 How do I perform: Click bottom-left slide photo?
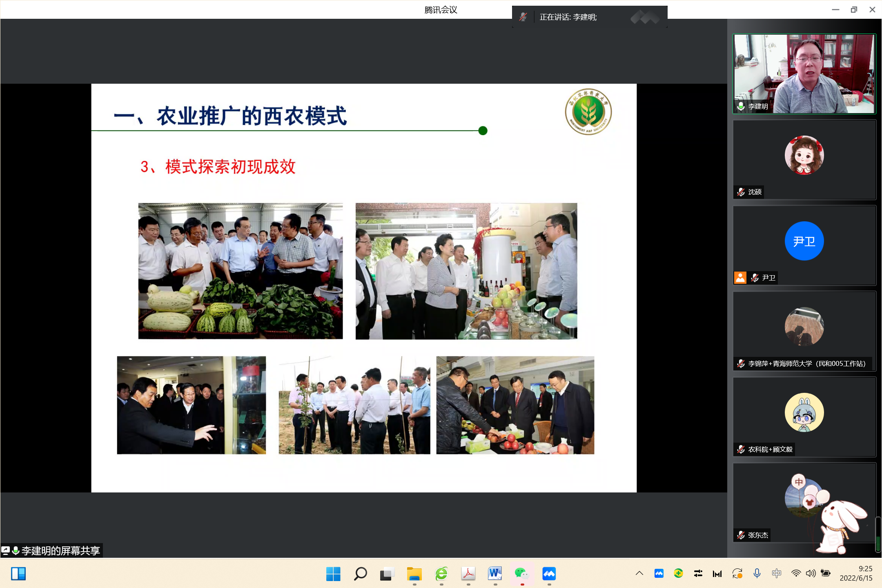click(192, 405)
